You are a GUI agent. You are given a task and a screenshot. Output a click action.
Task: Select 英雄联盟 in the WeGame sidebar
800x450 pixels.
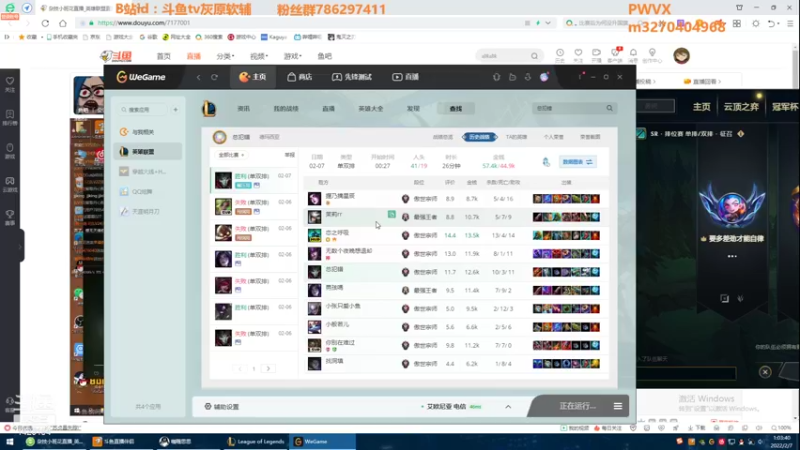[148, 152]
